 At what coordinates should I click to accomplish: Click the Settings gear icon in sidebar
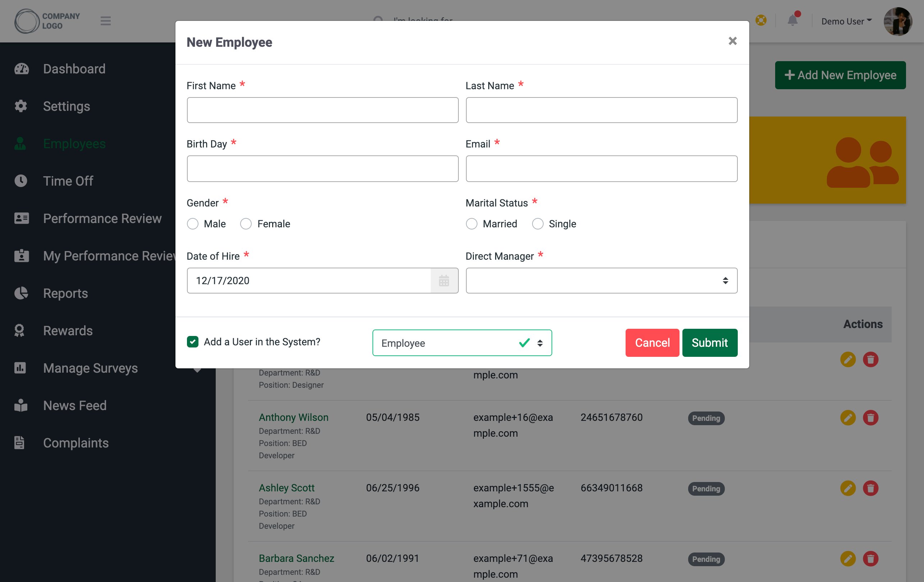pos(21,106)
